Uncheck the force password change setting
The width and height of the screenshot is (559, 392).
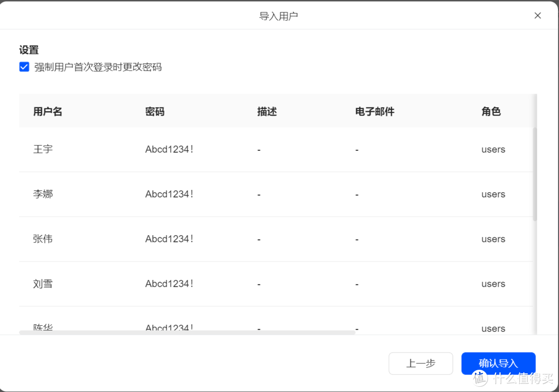point(24,67)
